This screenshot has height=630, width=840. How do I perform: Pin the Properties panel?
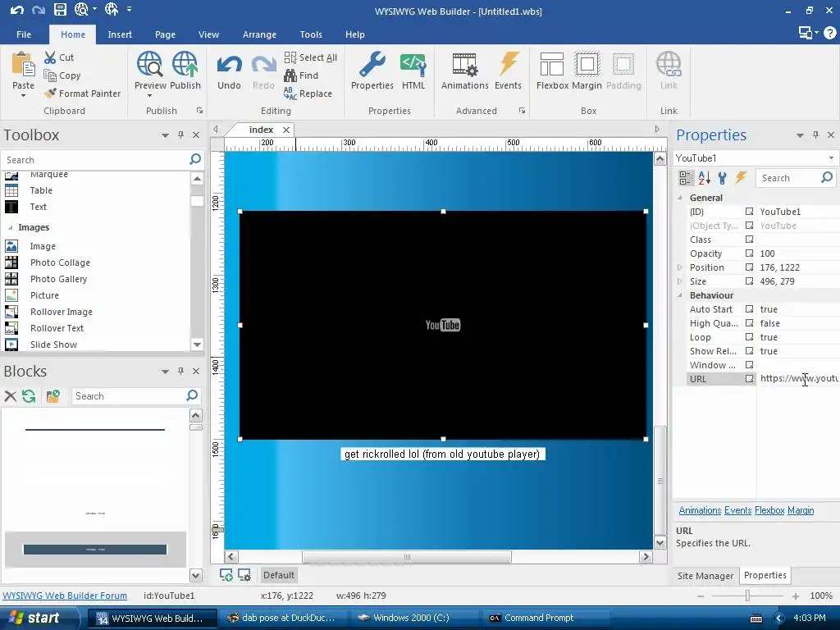point(816,135)
